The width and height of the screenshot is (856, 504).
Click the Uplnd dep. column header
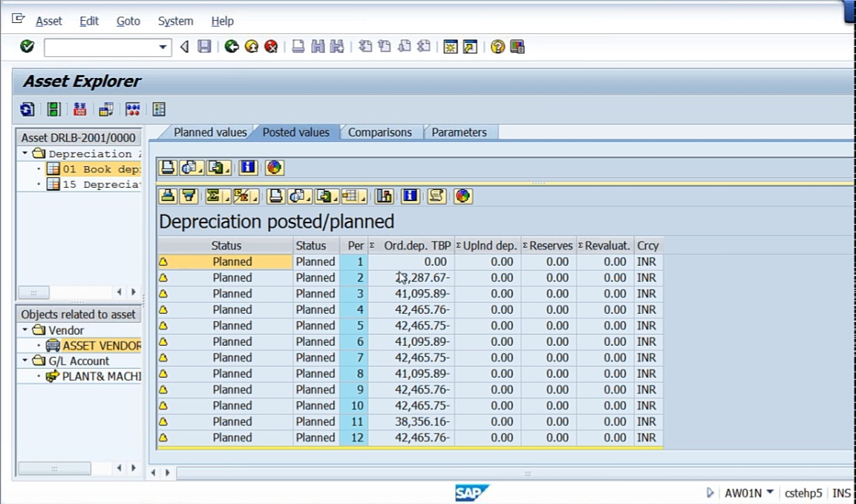[x=488, y=246]
